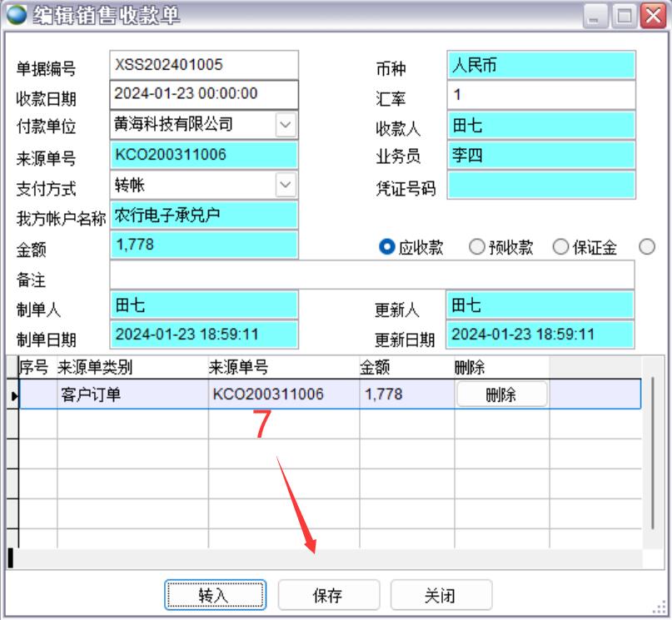
Task: Click the 收款日期 date field
Action: pos(203,94)
